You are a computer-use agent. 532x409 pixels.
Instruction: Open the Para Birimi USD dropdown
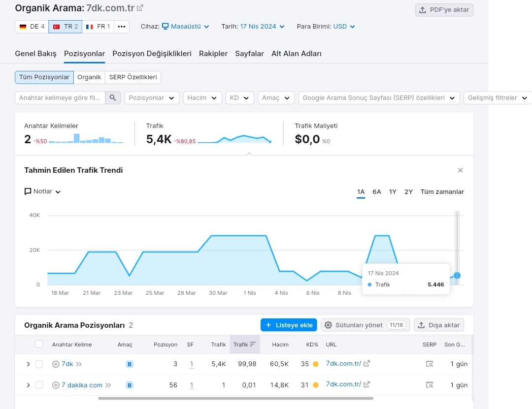point(344,27)
